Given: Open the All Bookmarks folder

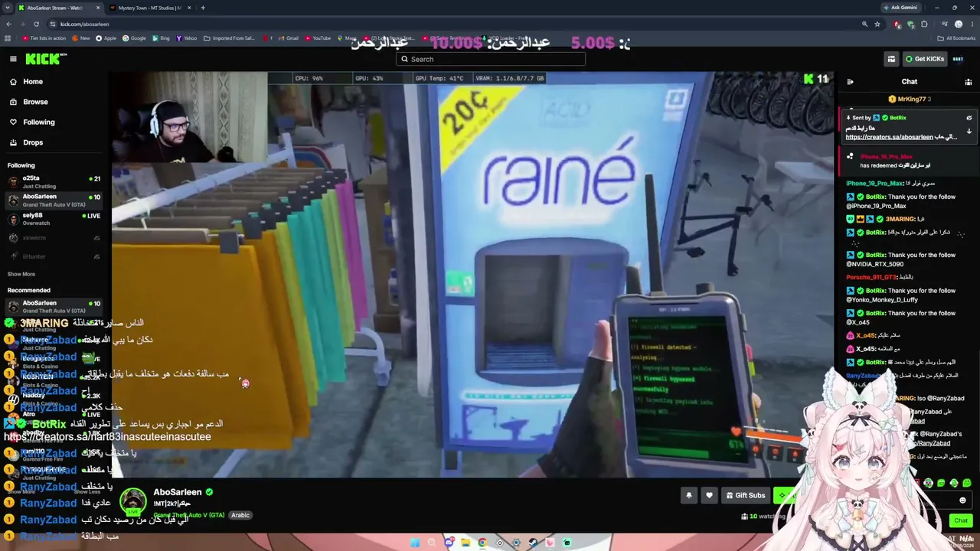Looking at the screenshot, I should 956,38.
